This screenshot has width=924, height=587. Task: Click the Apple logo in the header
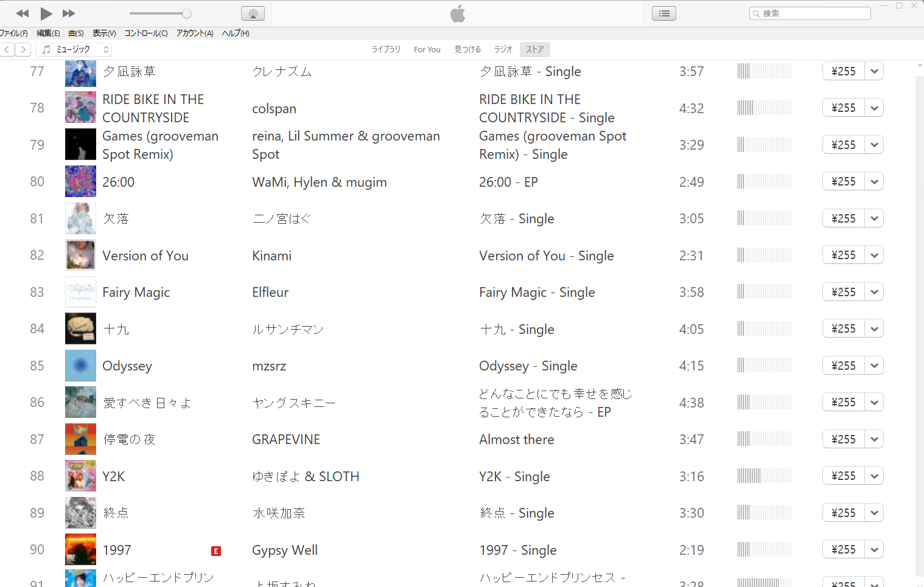[x=458, y=13]
